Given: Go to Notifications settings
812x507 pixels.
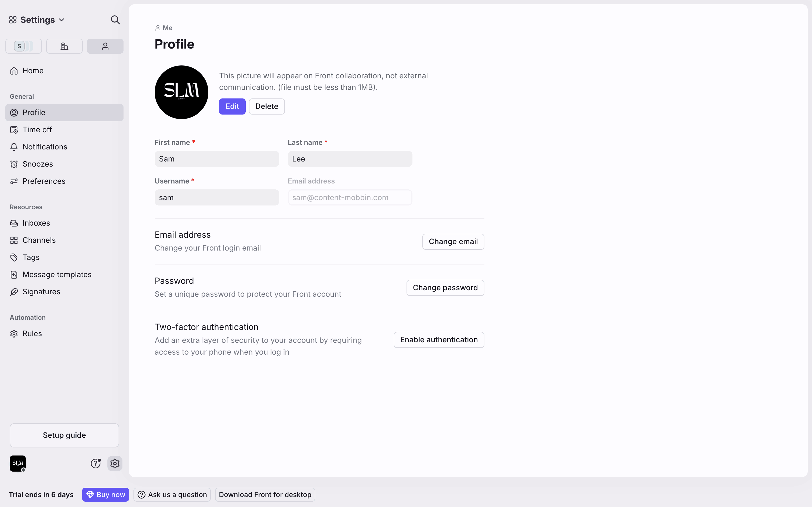Looking at the screenshot, I should [45, 147].
